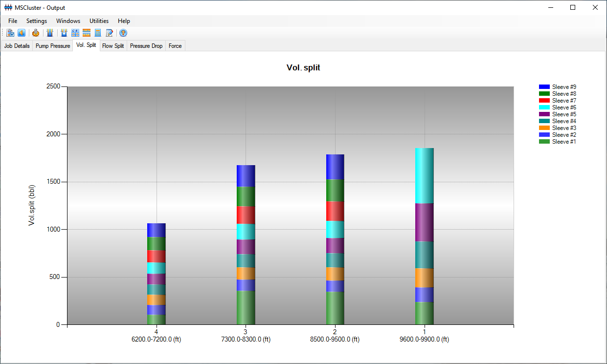Select the Force tab
This screenshot has width=607, height=364.
(175, 46)
